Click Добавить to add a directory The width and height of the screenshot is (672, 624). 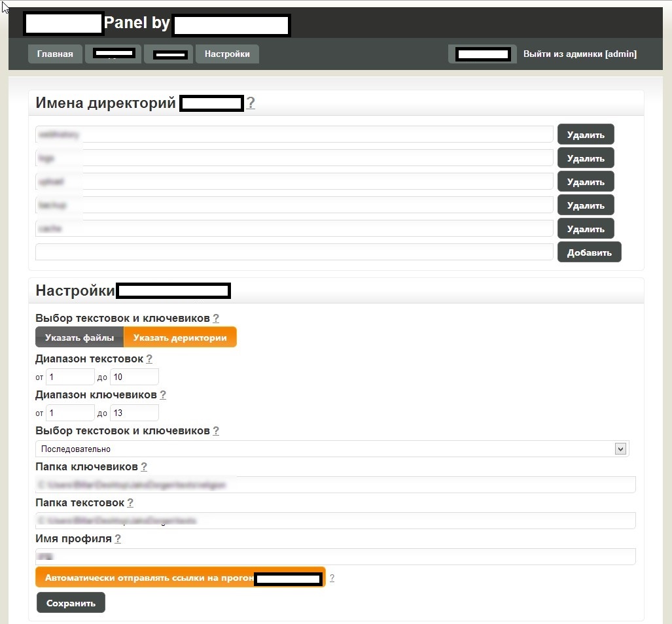coord(589,252)
